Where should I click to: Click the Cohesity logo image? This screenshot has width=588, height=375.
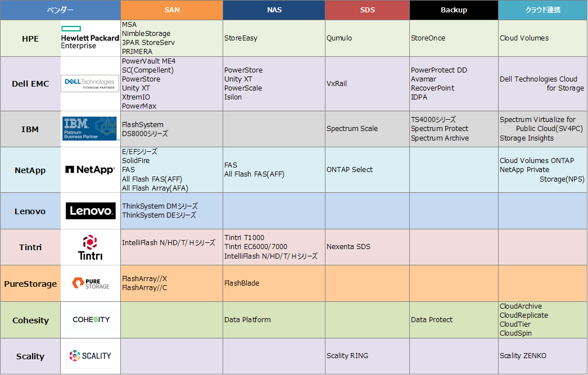tap(91, 319)
